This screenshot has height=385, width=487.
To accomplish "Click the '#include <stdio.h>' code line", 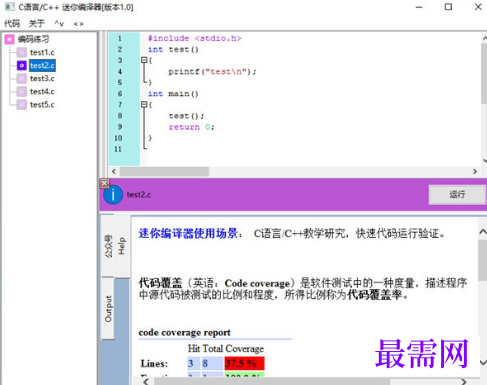I will (x=194, y=38).
